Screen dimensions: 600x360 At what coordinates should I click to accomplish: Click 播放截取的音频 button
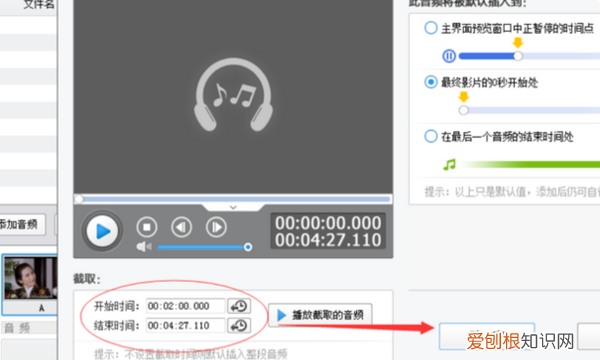click(320, 315)
